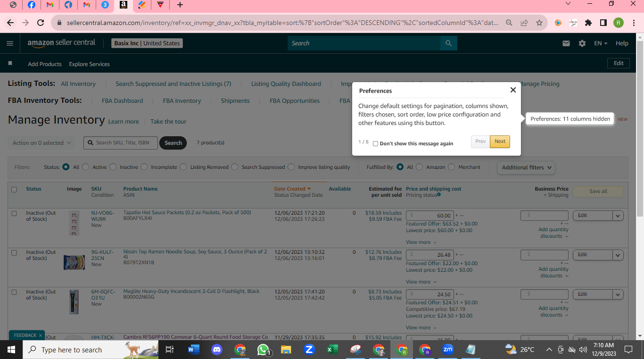Click the Pricing status info icon
The height and width of the screenshot is (359, 644).
pyautogui.click(x=439, y=194)
